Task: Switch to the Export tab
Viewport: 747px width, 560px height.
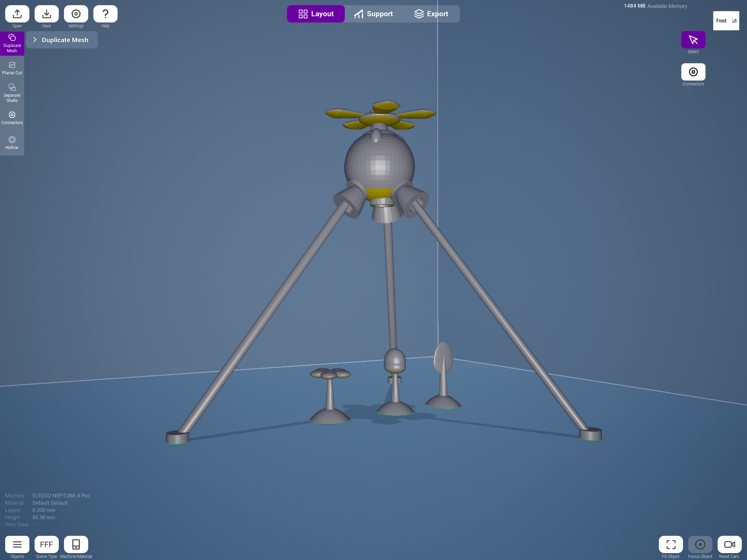Action: (x=431, y=14)
